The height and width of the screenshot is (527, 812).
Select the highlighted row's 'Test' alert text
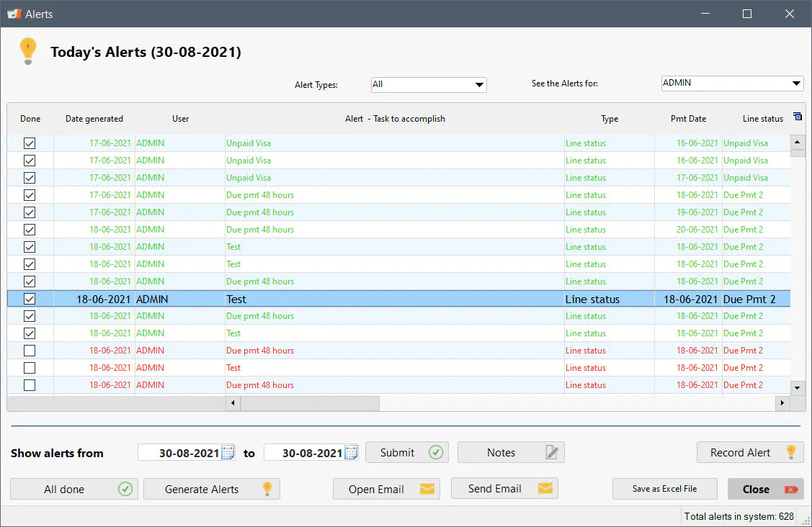pyautogui.click(x=236, y=299)
